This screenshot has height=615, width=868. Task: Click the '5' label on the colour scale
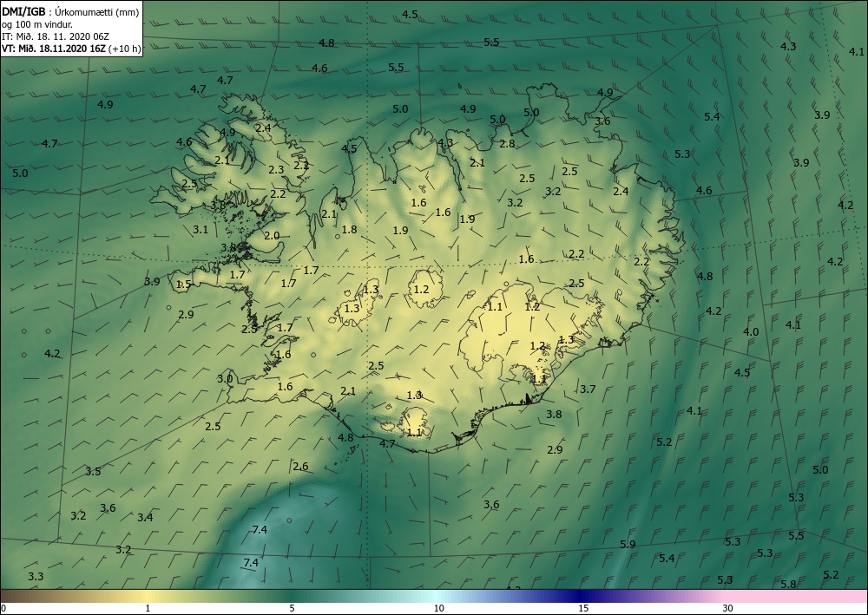tap(292, 609)
